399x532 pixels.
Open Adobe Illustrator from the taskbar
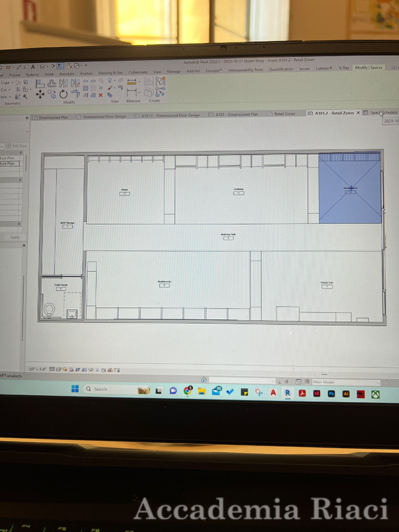346,394
